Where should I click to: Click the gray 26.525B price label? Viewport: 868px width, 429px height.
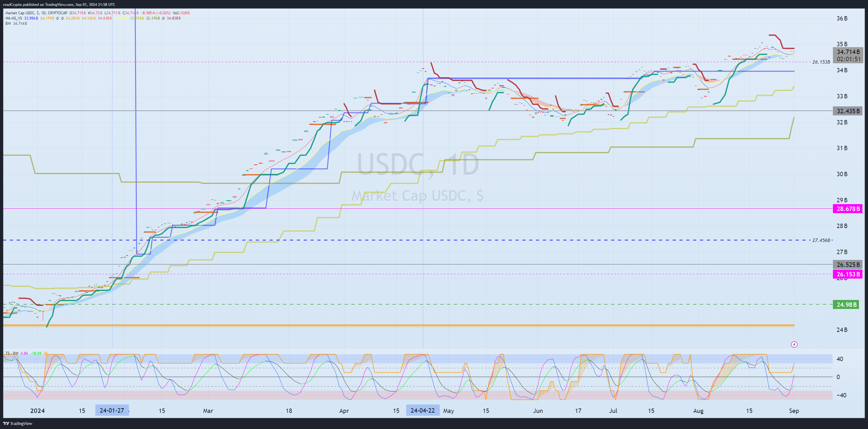848,265
